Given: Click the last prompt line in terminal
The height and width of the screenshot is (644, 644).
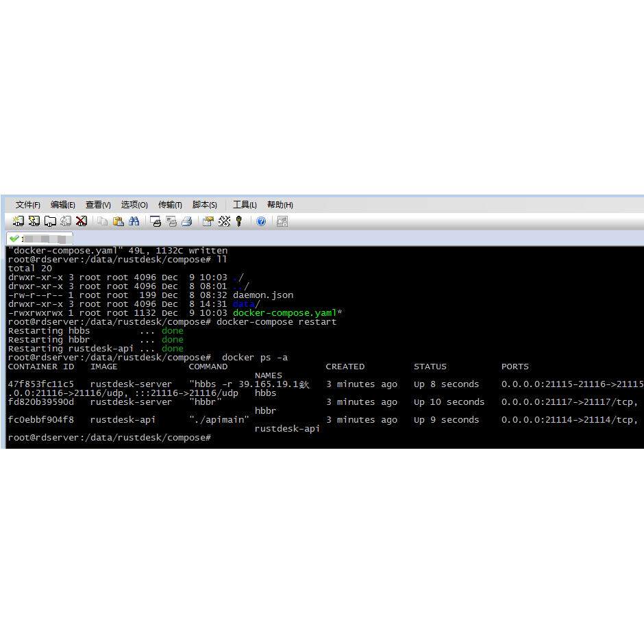Looking at the screenshot, I should click(109, 438).
